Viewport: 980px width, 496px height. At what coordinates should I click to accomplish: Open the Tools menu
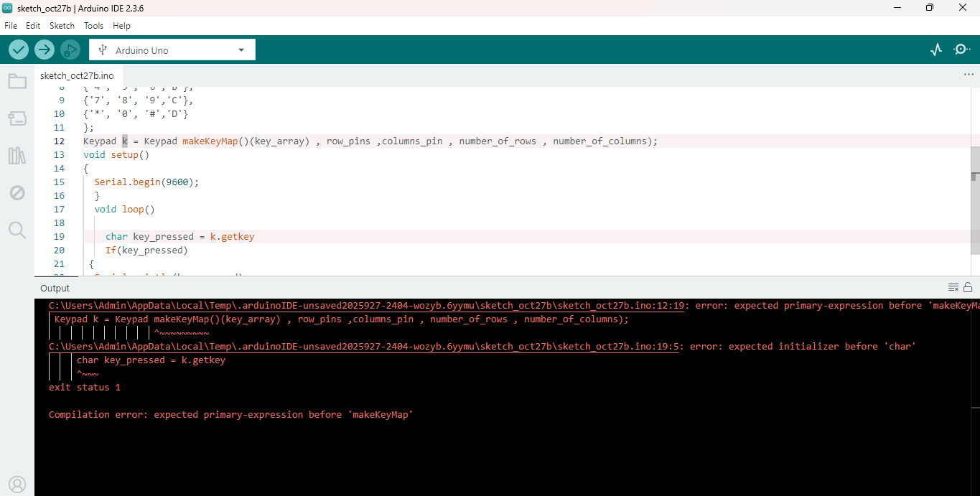tap(93, 26)
